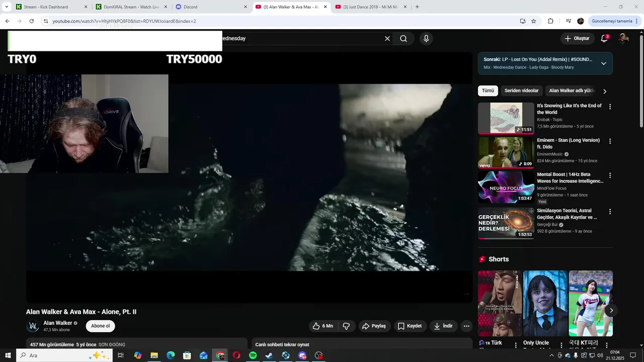The width and height of the screenshot is (644, 362).
Task: Open the tab search dropdown arrow
Action: tap(7, 7)
